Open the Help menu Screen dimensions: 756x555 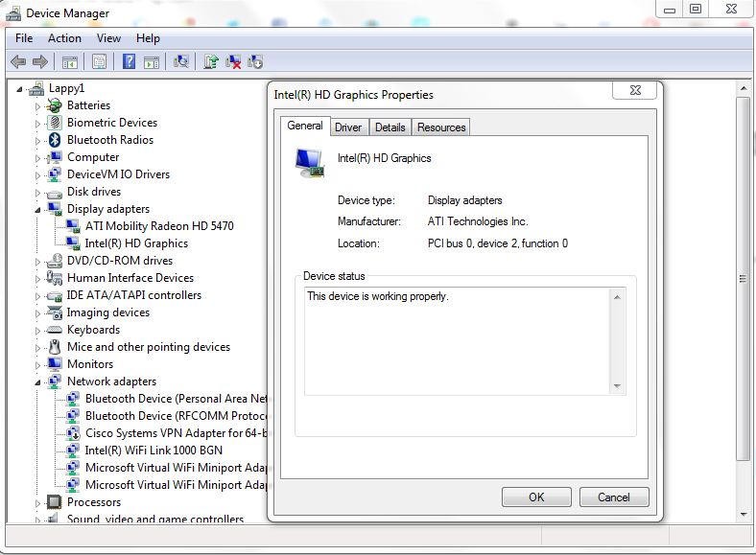[148, 38]
